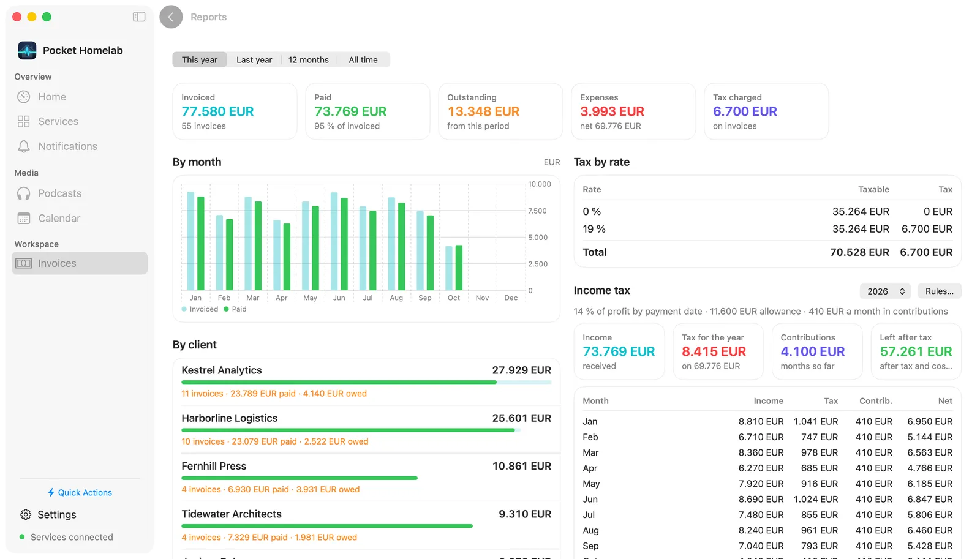The image size is (980, 559).
Task: Select the This year period tab
Action: [200, 59]
